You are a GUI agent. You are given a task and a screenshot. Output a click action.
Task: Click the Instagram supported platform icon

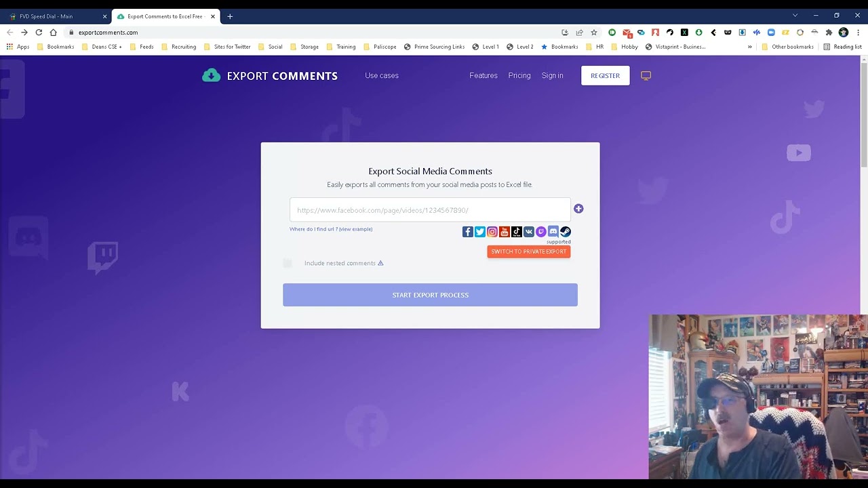492,232
